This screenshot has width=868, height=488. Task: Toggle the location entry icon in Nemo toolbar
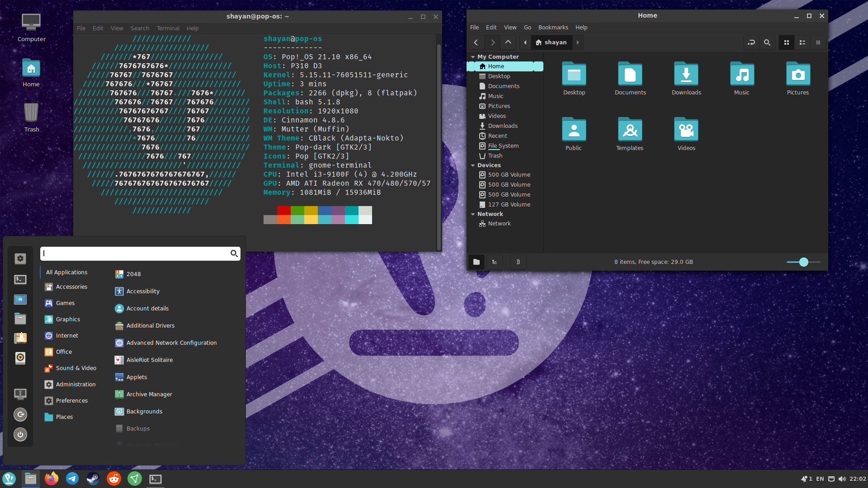(x=751, y=42)
